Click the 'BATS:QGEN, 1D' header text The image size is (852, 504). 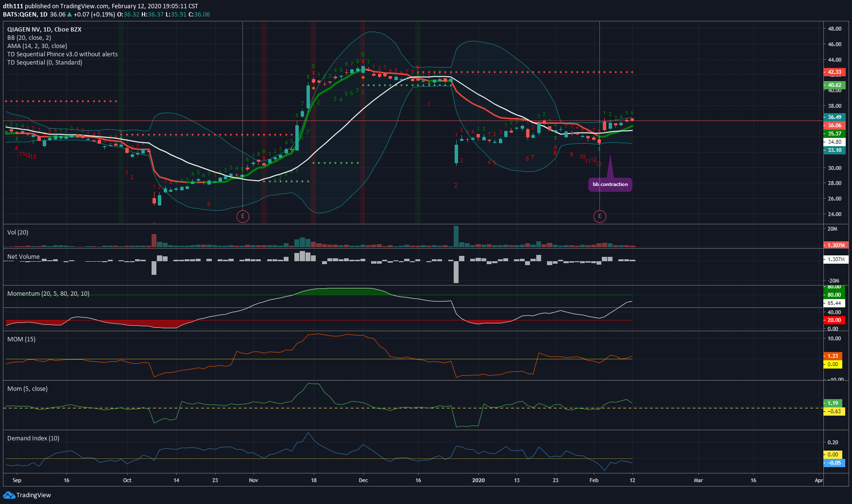[x=25, y=15]
